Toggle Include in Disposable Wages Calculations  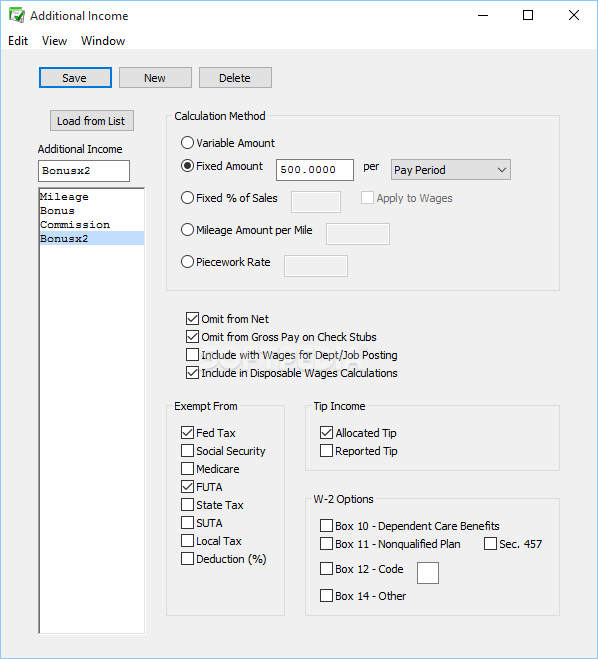click(192, 373)
